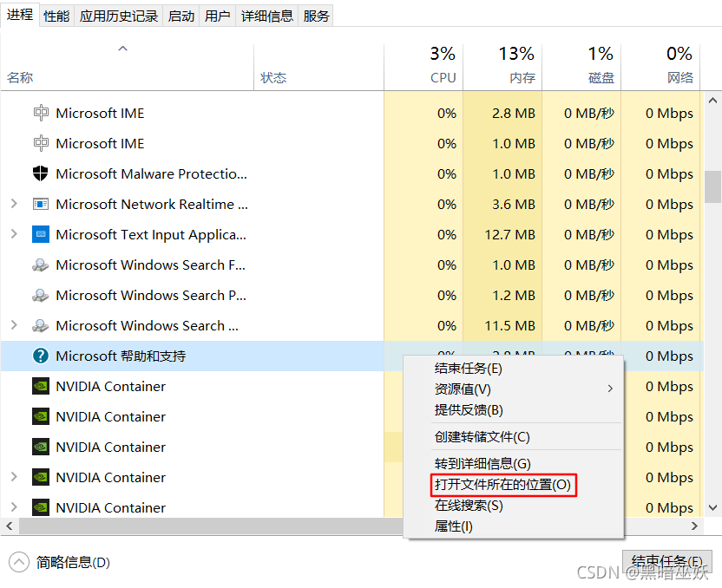The height and width of the screenshot is (588, 722).
Task: Sort processes by the 内存 column header
Action: [x=502, y=67]
